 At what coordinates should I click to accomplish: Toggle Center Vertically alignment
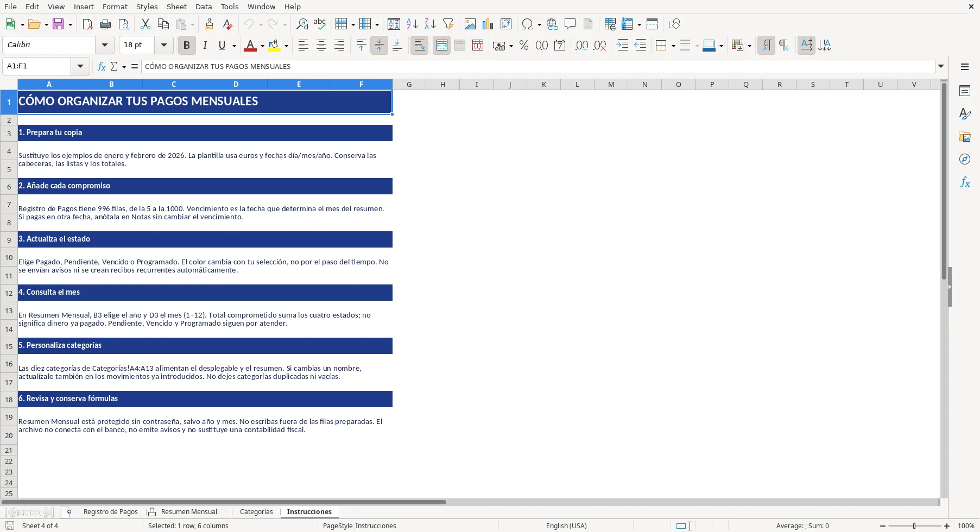point(379,46)
